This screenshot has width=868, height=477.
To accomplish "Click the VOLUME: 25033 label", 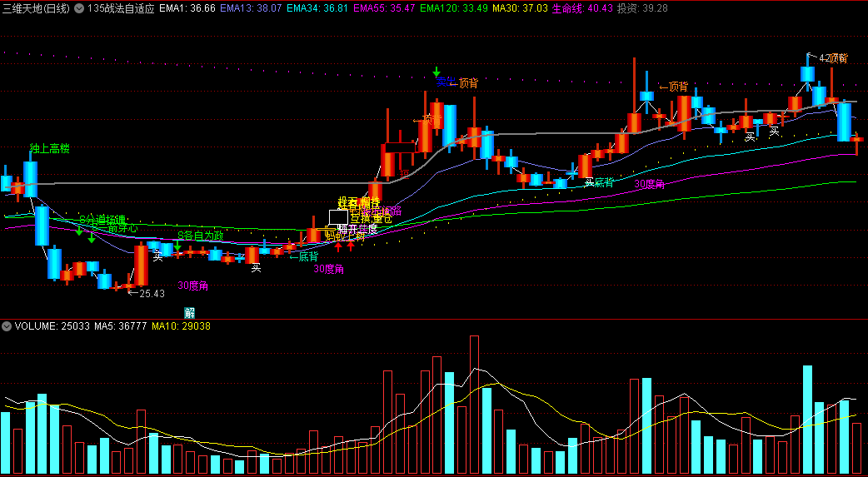I will click(x=52, y=326).
